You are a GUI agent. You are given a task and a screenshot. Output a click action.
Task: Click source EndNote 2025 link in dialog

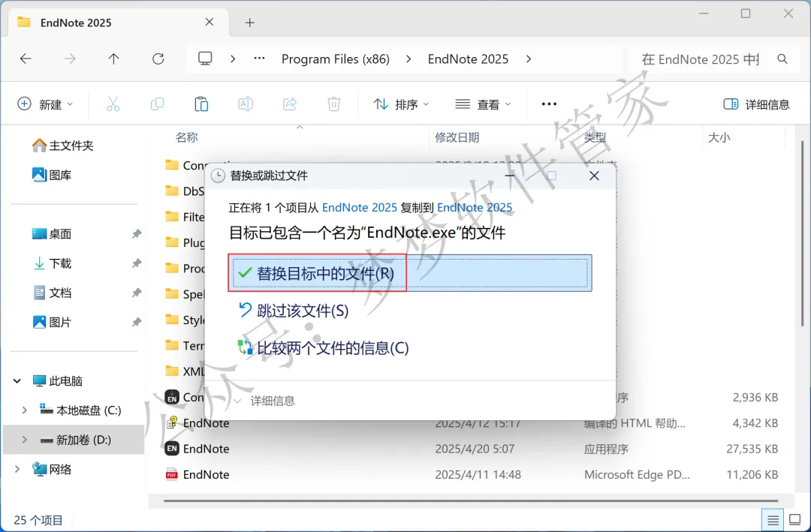point(360,208)
